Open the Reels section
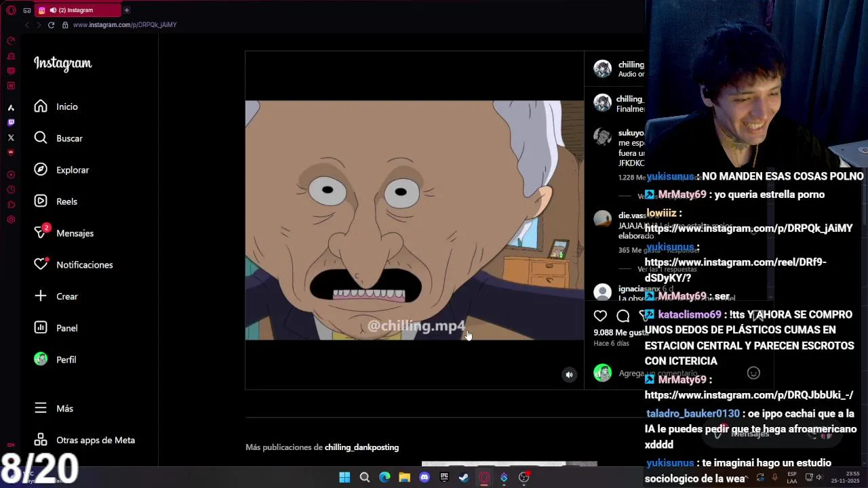 tap(56, 201)
